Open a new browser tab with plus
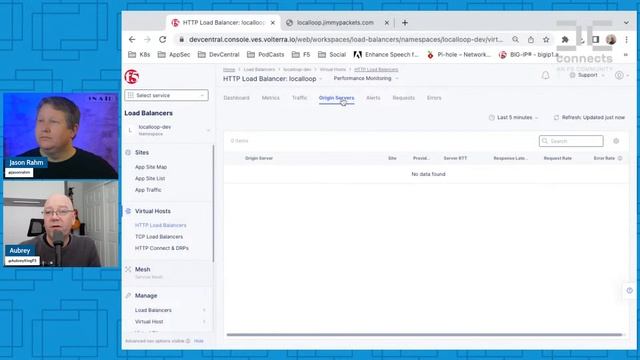 click(404, 23)
